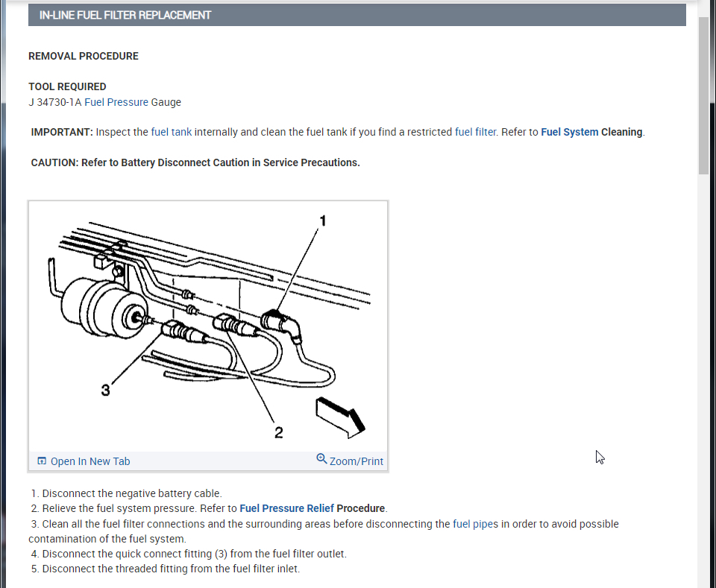Screen dimensions: 716x588
Task: Click the Zoom/Print link below the diagram
Action: point(357,461)
